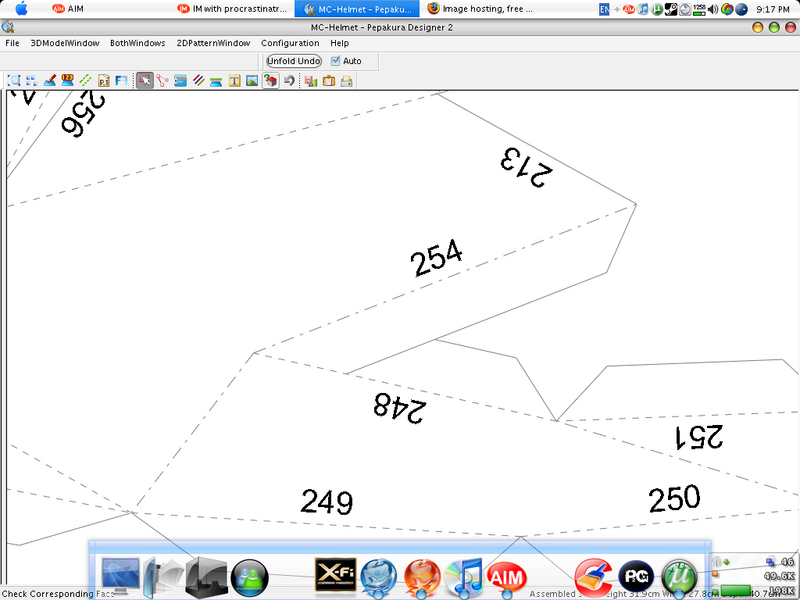The width and height of the screenshot is (800, 600).
Task: Activate the select and move arrow tool
Action: (x=145, y=80)
